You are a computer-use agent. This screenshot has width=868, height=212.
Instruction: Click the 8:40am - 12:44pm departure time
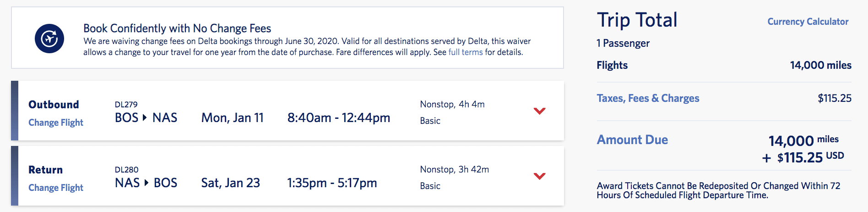click(339, 118)
